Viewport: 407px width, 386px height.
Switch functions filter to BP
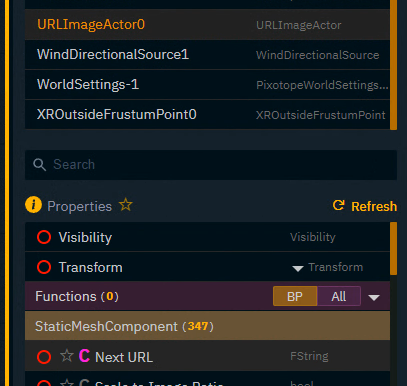[295, 296]
